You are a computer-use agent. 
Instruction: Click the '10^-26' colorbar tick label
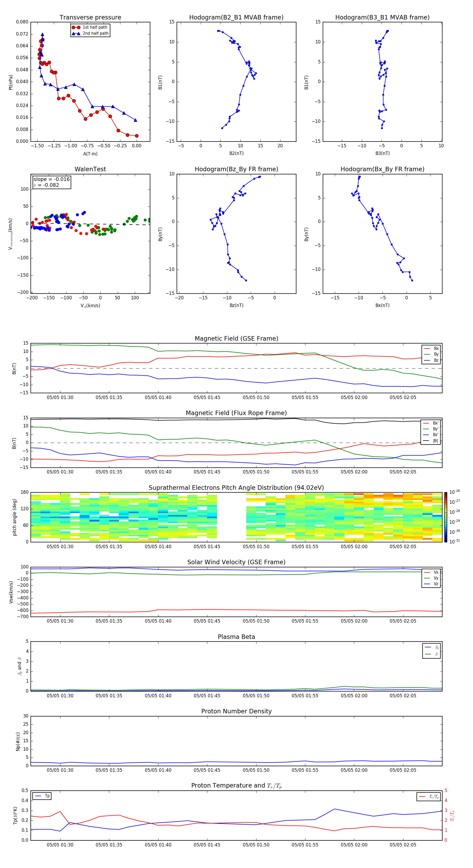pos(455,492)
